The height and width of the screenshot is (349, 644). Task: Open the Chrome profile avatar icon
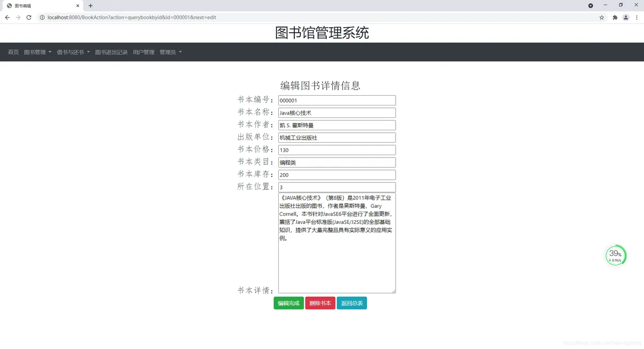[x=626, y=17]
